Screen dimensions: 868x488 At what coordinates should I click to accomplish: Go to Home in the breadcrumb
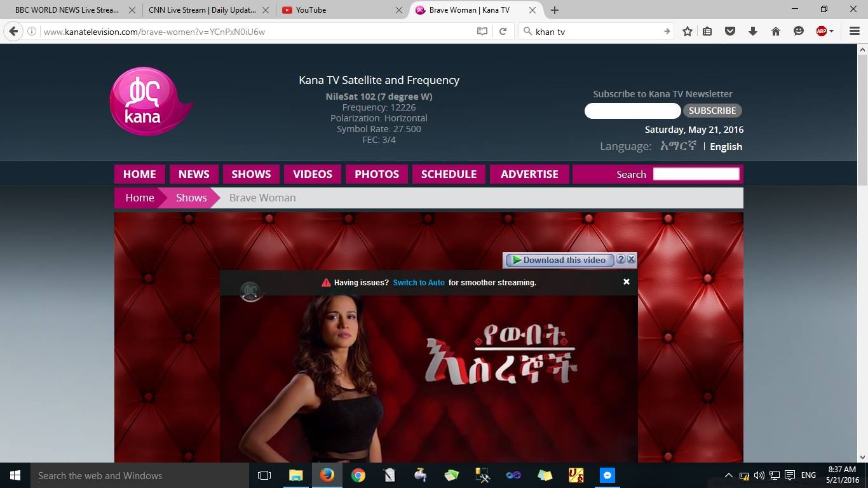[x=140, y=198]
